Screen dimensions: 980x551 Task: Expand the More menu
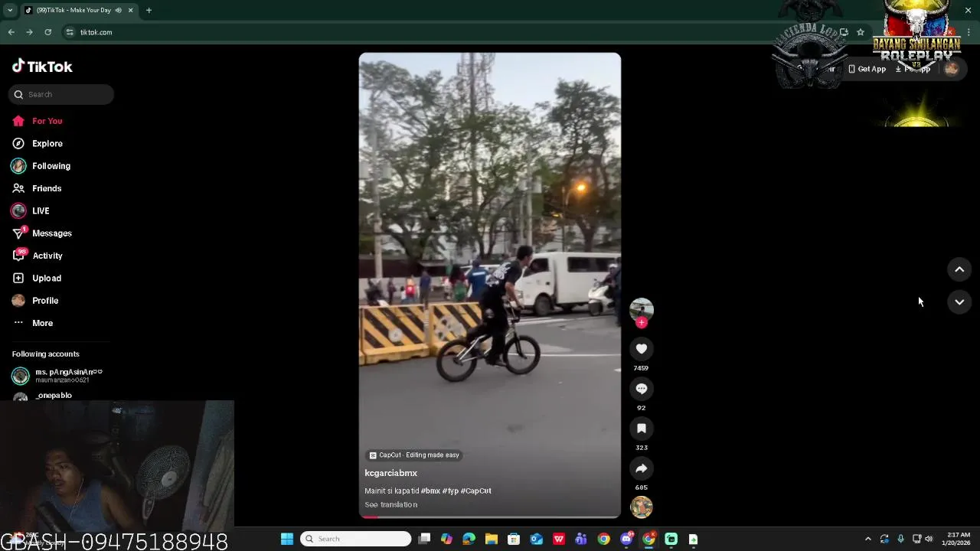click(x=42, y=323)
